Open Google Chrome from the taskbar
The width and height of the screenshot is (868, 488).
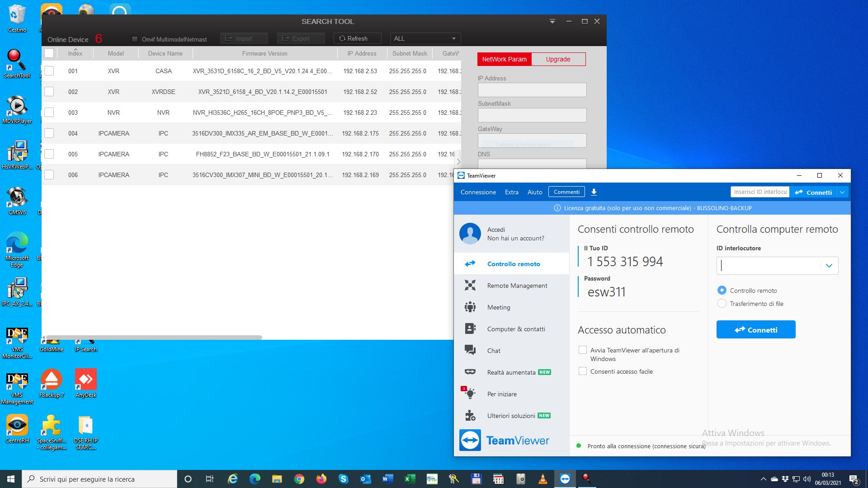(299, 479)
